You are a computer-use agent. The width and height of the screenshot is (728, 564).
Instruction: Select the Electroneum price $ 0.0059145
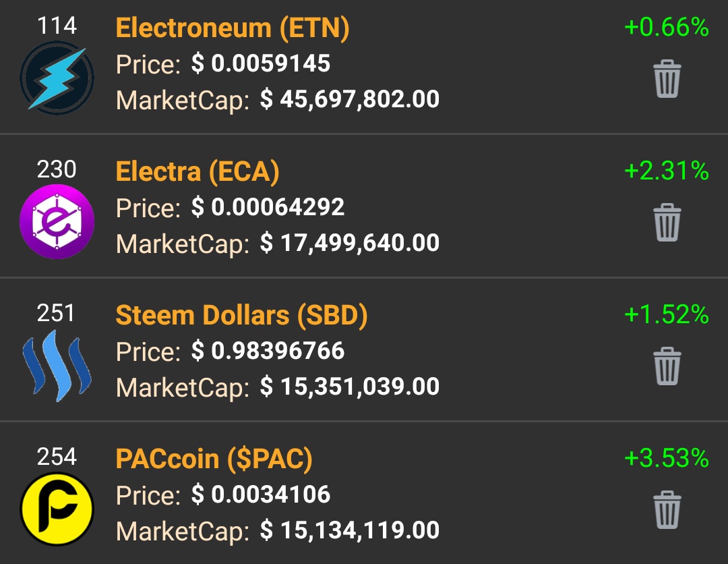[x=260, y=63]
